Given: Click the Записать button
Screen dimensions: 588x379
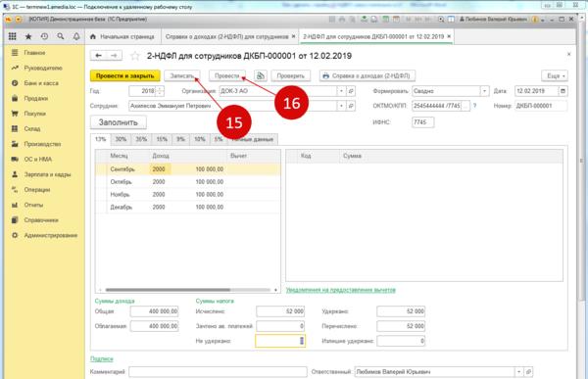Looking at the screenshot, I should [x=182, y=75].
